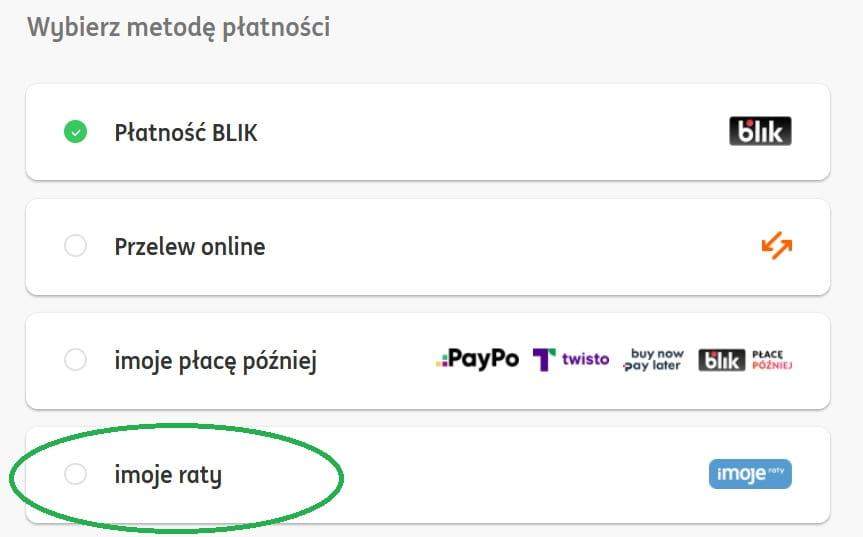Select the imoje raty radio button

point(75,475)
